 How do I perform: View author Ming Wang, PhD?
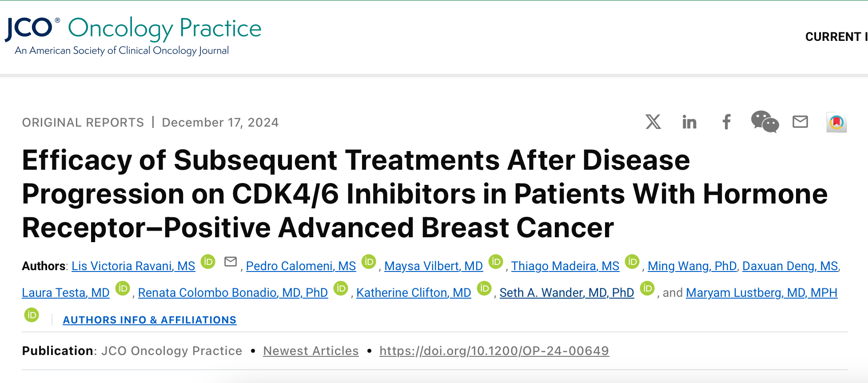(692, 266)
